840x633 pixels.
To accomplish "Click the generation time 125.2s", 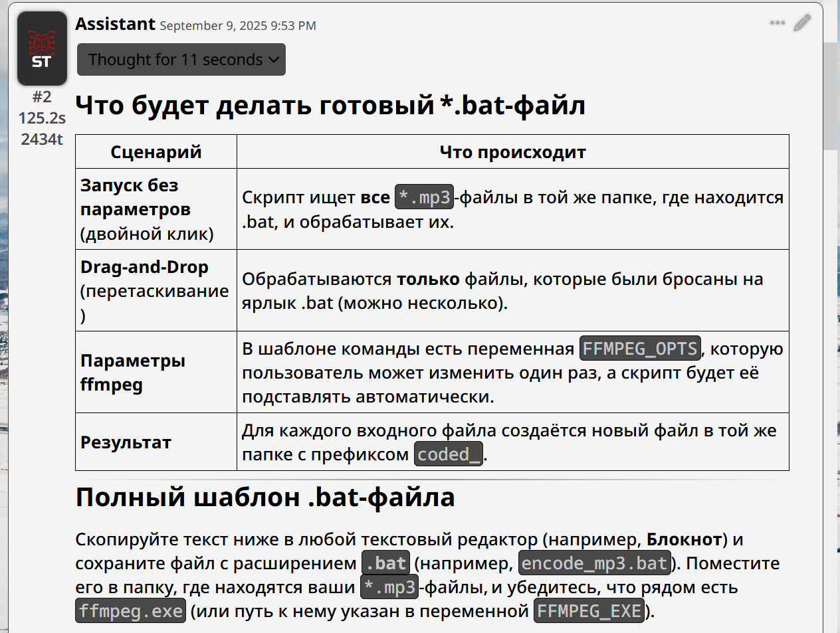I will 42,118.
